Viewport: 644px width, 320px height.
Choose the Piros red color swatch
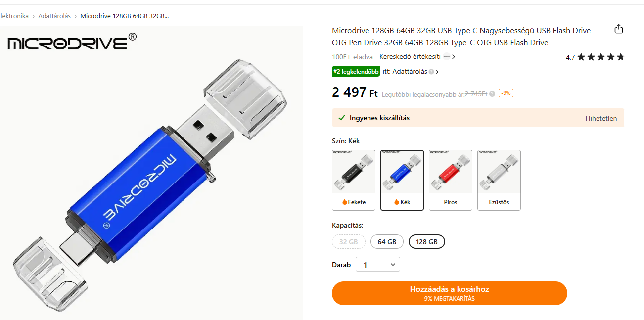[450, 180]
